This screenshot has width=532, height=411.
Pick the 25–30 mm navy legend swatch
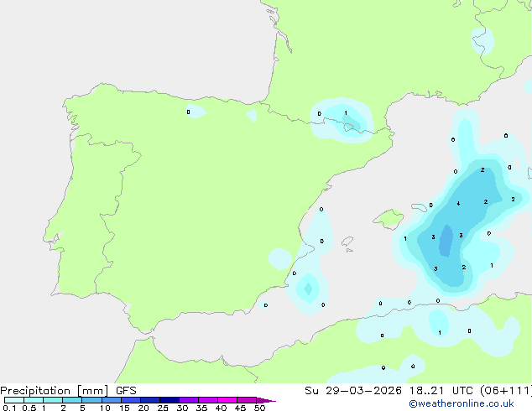click(x=170, y=400)
